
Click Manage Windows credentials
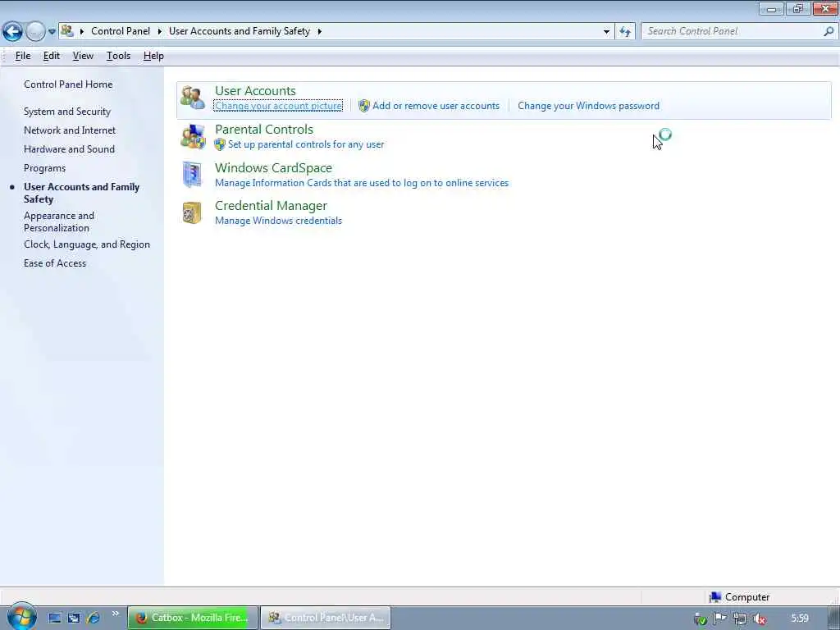(279, 221)
